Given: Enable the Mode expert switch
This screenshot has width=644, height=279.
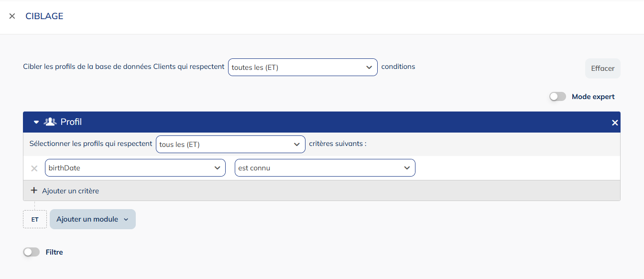Looking at the screenshot, I should [x=557, y=97].
